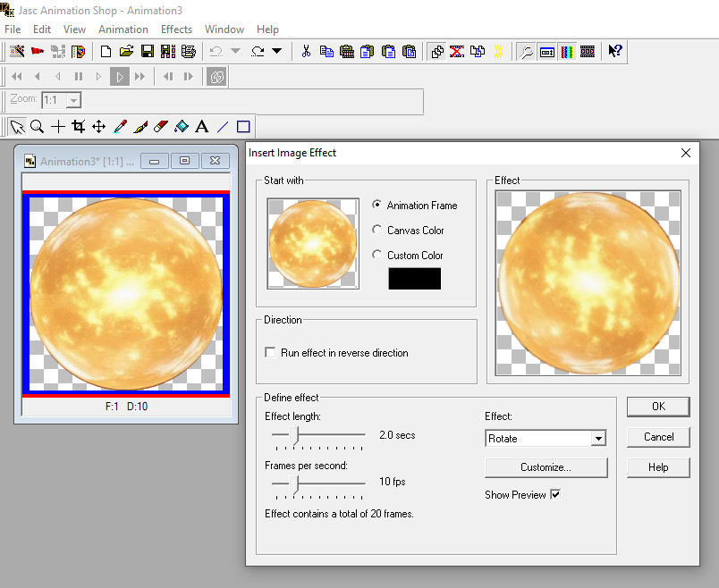719x588 pixels.
Task: Uncheck the Show Preview checkbox
Action: pyautogui.click(x=555, y=495)
